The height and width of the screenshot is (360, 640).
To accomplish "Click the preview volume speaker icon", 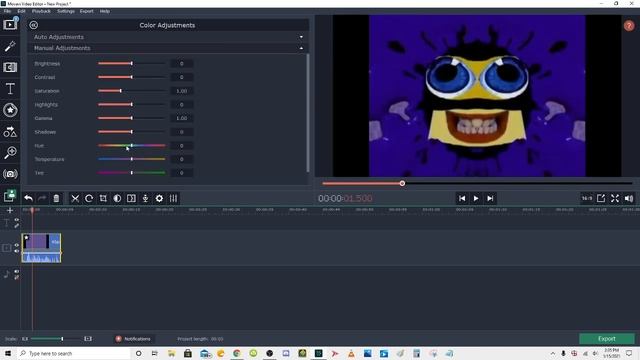I will [629, 198].
